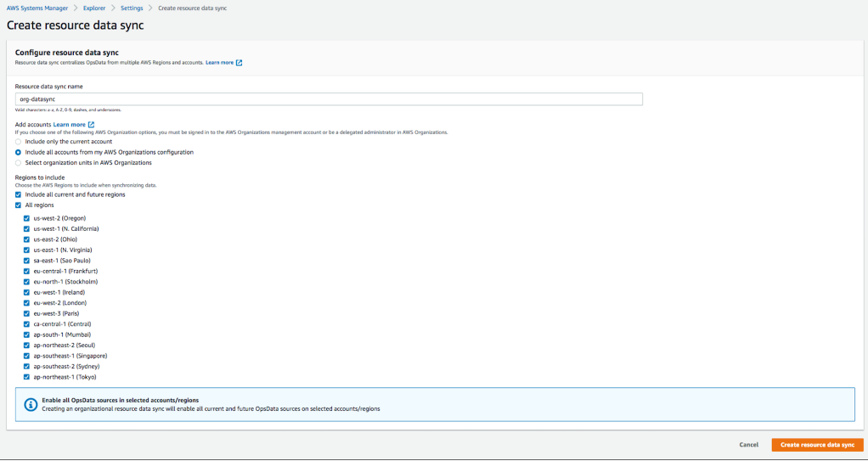Viewport: 868px width, 461px height.
Task: Select Include only the current account
Action: click(19, 142)
